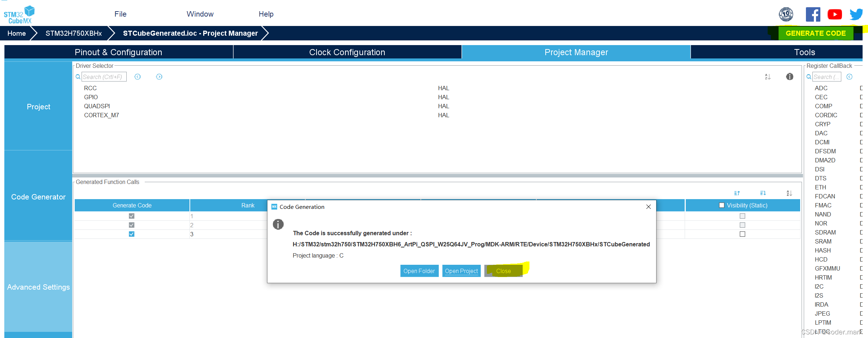Click previous search result arrow in Driver Selector
This screenshot has height=338, width=868.
click(x=138, y=76)
